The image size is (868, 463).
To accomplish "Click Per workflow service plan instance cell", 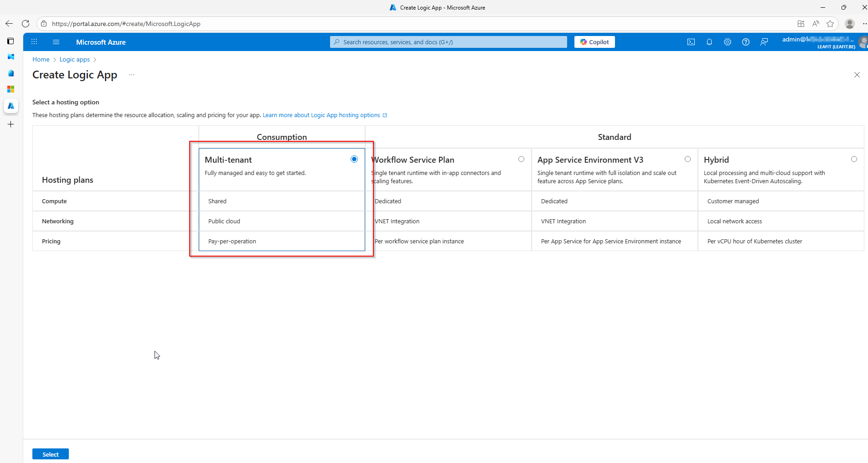I will click(448, 241).
